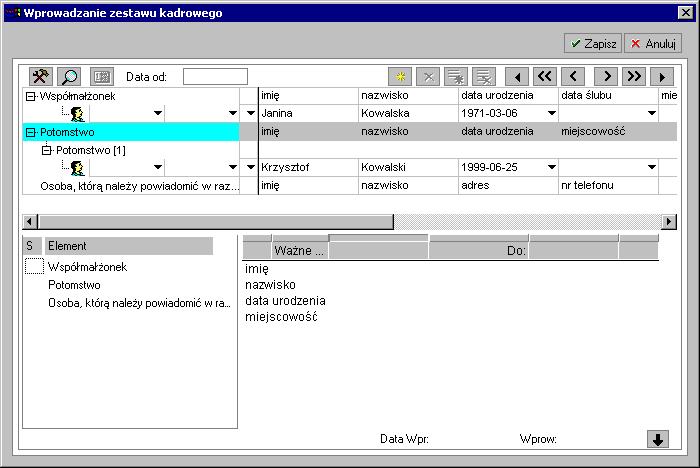Click person icon in Współmałżonek row
The width and height of the screenshot is (700, 468).
click(78, 114)
